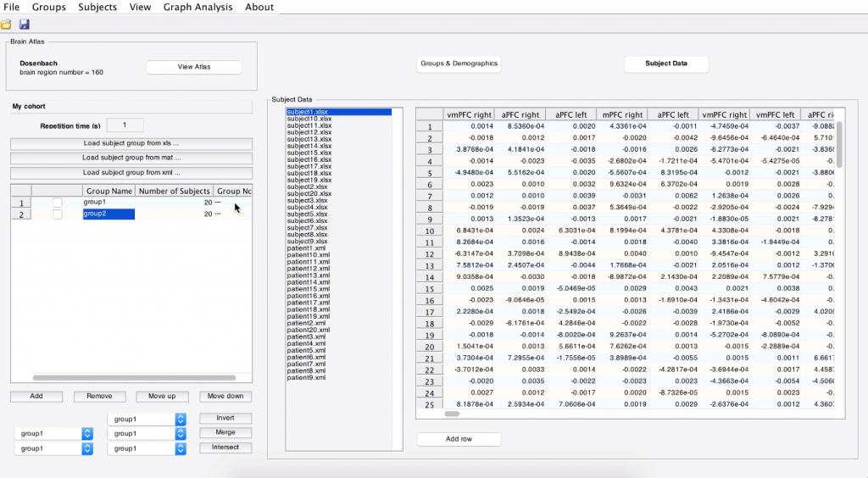Image resolution: width=868 pixels, height=478 pixels.
Task: Click the data table vertical scrollbar
Action: [839, 144]
